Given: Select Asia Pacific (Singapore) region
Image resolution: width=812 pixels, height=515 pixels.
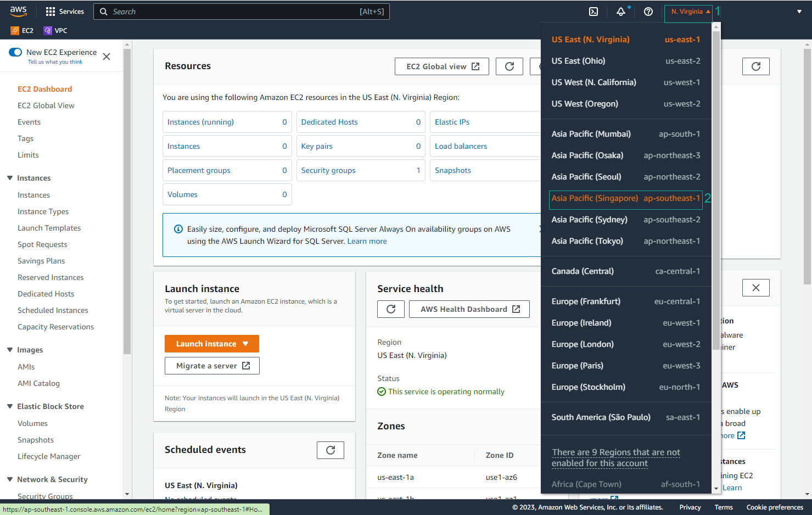Looking at the screenshot, I should (626, 198).
